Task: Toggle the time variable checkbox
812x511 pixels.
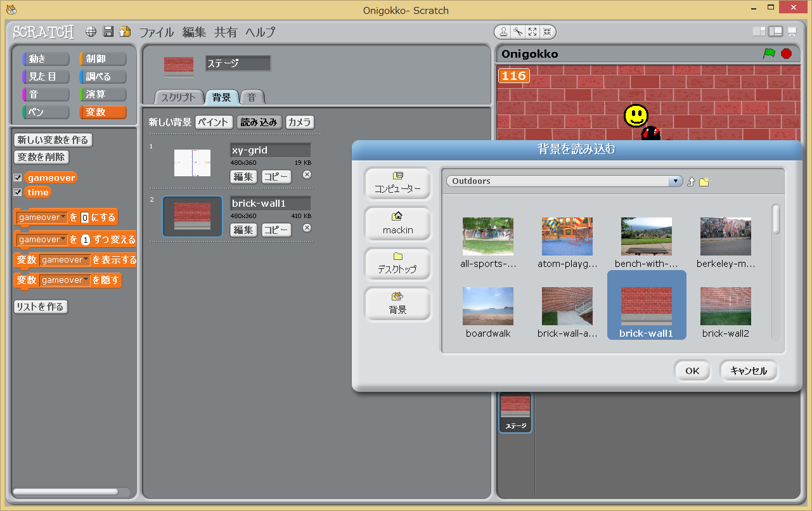Action: pyautogui.click(x=18, y=192)
